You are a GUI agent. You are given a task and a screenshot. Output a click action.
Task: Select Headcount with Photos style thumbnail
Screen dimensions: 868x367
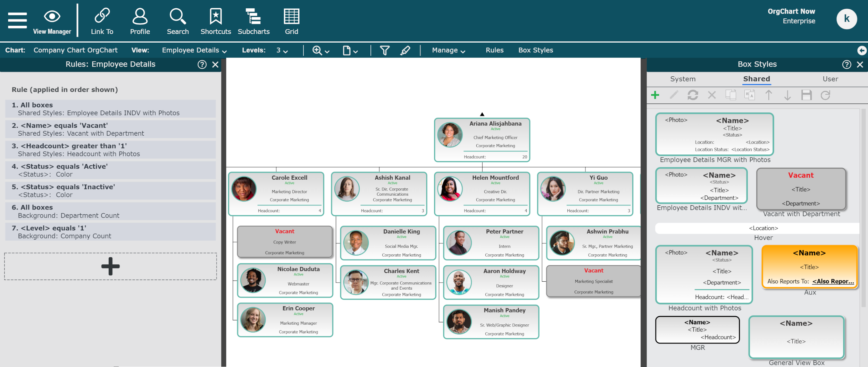pyautogui.click(x=704, y=274)
